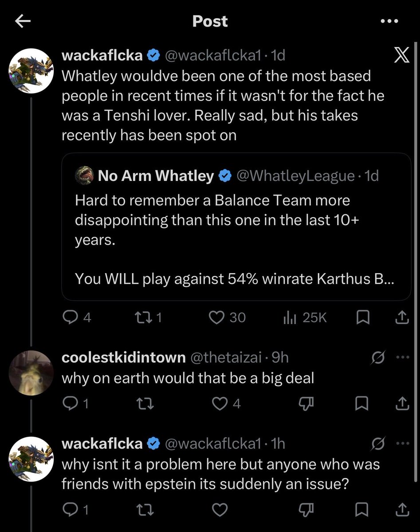Viewport: 420px width, 532px height.
Task: Go back with the left arrow
Action: 22,21
